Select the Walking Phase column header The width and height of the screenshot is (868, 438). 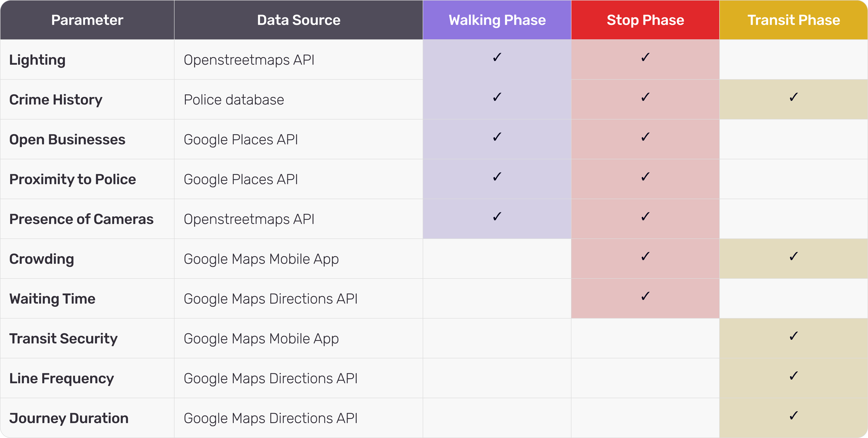pos(497,20)
